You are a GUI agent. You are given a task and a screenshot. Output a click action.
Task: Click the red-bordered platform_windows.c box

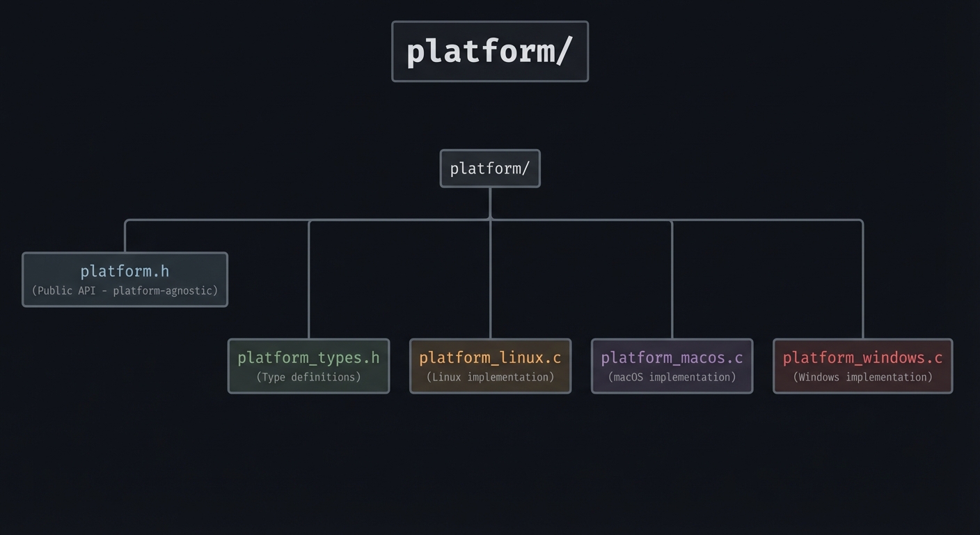coord(862,365)
